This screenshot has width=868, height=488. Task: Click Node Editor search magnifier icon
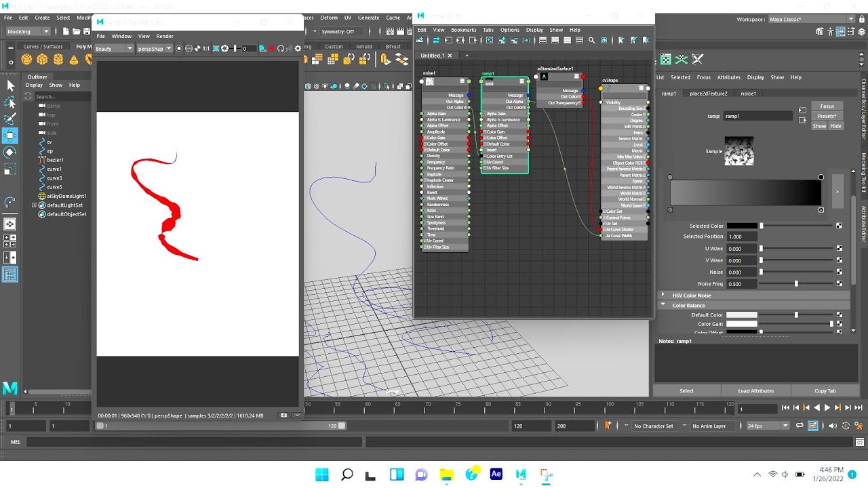click(x=591, y=41)
